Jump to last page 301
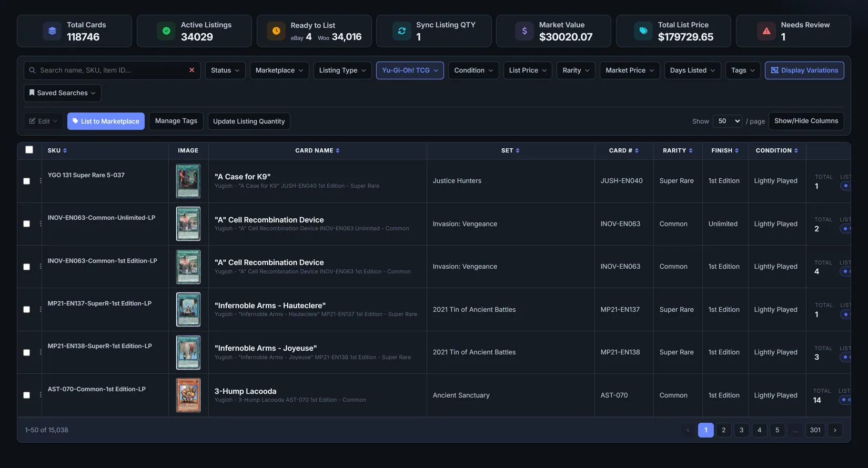 [815, 430]
